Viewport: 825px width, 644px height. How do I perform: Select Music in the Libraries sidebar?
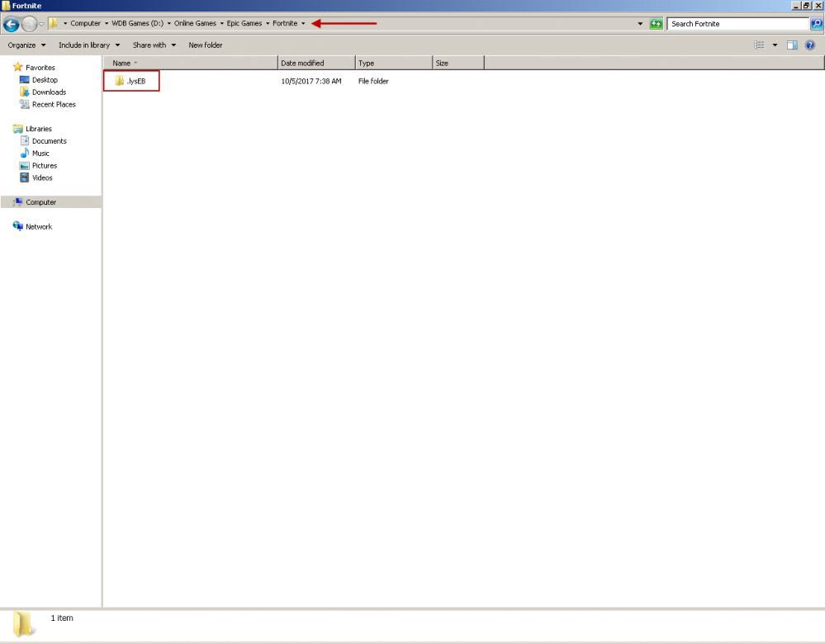tap(41, 153)
